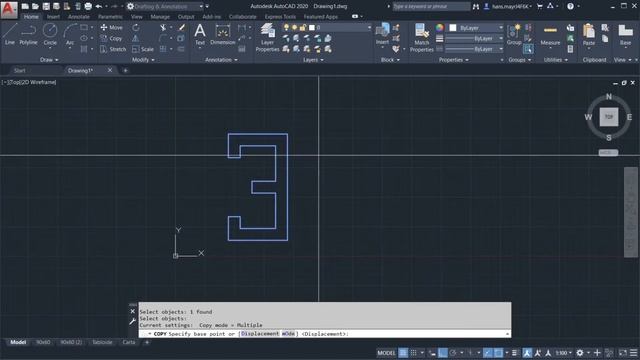Click the Rotate icon

pyautogui.click(x=136, y=27)
